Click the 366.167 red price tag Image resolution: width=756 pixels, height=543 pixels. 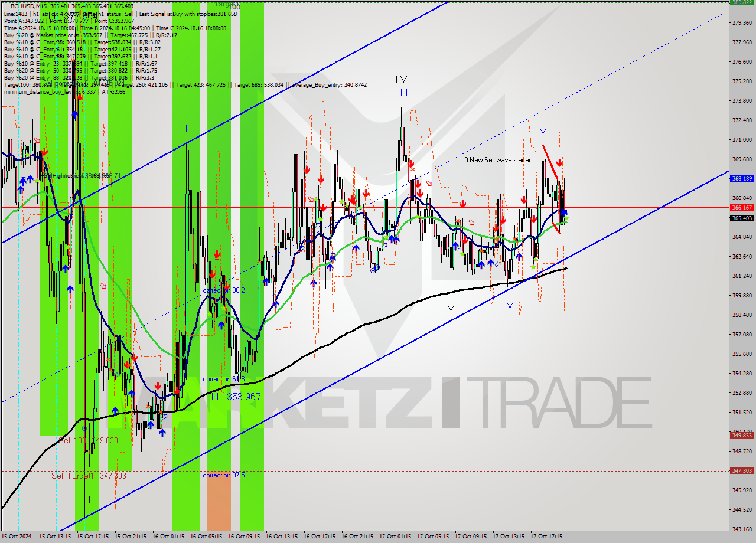pyautogui.click(x=741, y=207)
